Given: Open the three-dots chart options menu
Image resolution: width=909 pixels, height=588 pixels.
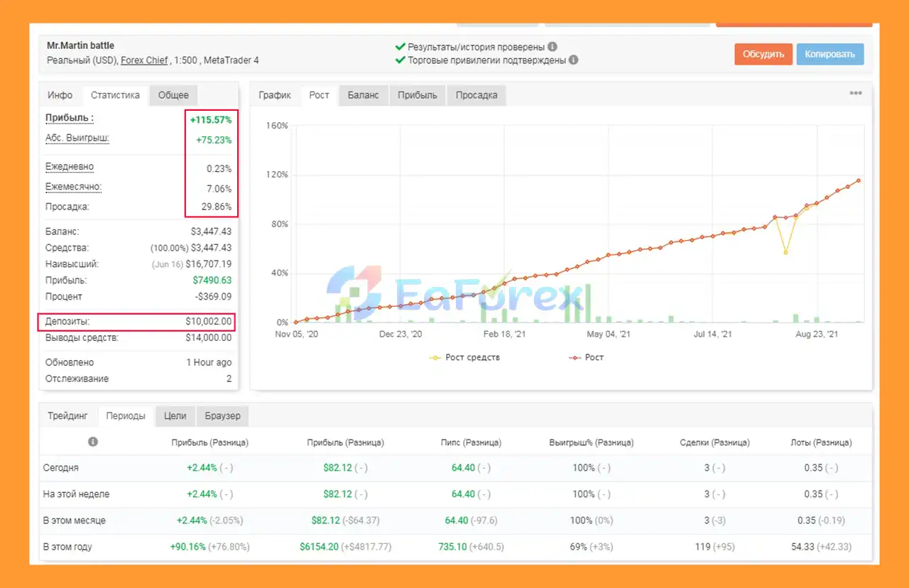Looking at the screenshot, I should 856,94.
